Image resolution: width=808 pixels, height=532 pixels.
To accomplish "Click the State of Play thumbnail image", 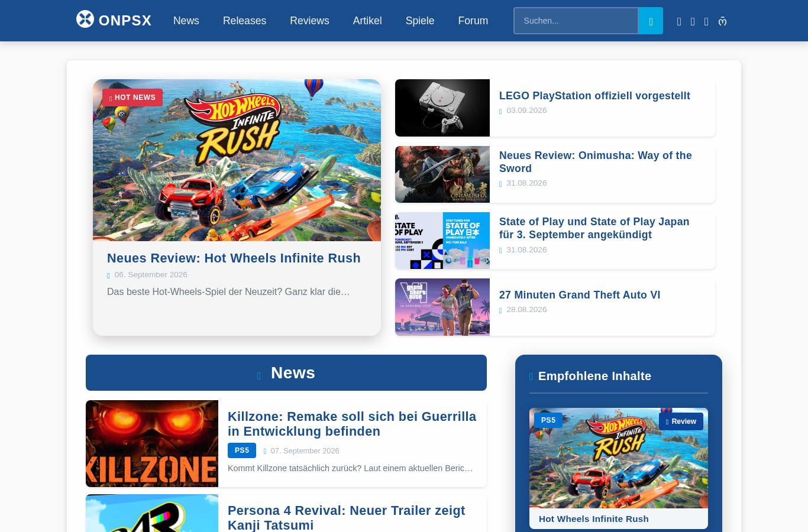I will pyautogui.click(x=442, y=241).
